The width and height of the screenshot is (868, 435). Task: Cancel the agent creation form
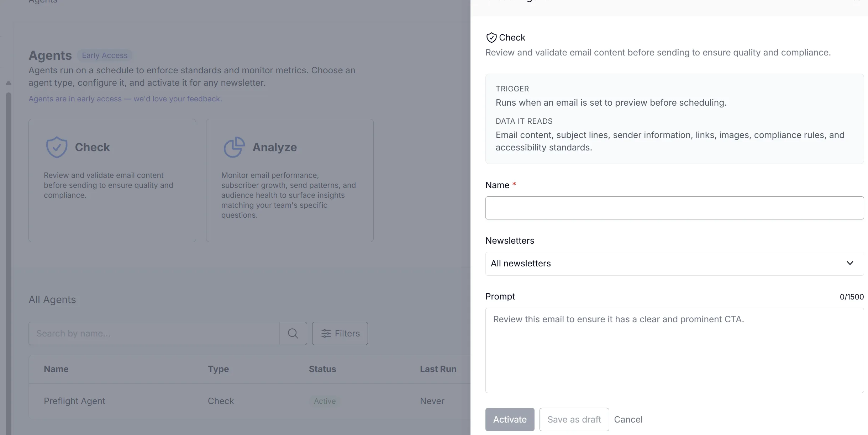click(x=628, y=419)
